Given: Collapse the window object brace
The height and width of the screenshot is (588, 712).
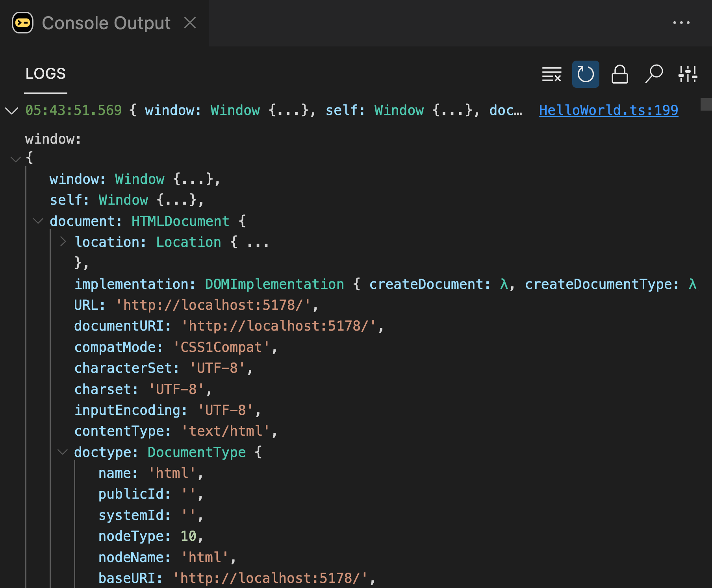Looking at the screenshot, I should click(16, 159).
